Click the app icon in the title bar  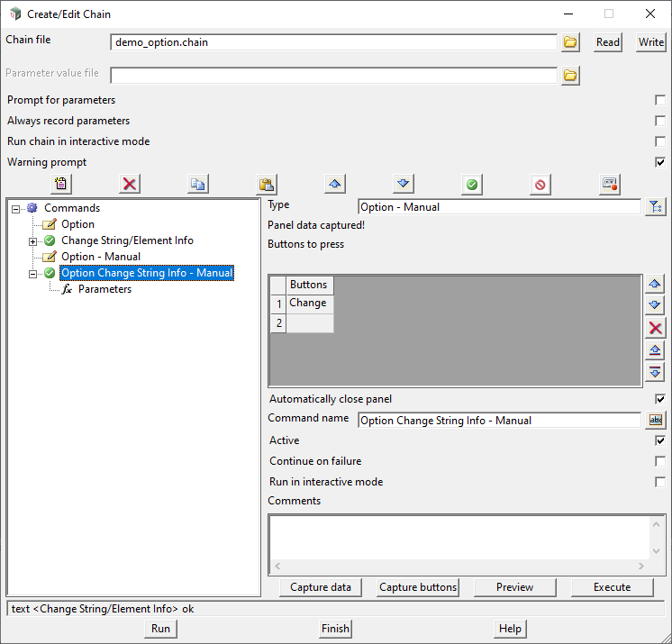click(15, 14)
